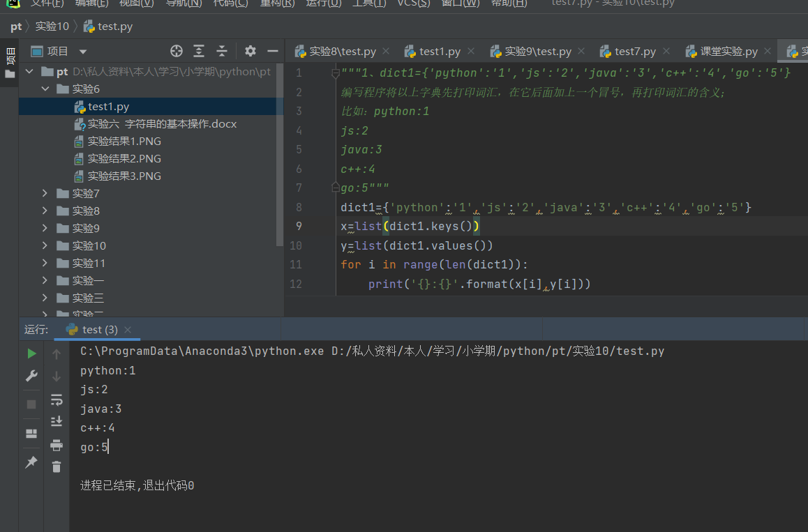Click the down arrow in the run panel
Viewport: 808px width, 532px height.
57,377
